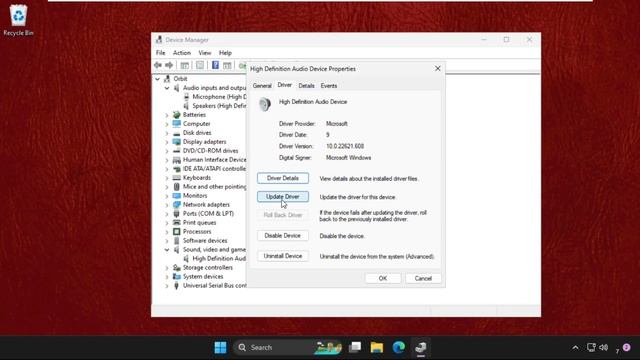The width and height of the screenshot is (640, 360).
Task: Click the notification badge in the tray
Action: [627, 347]
